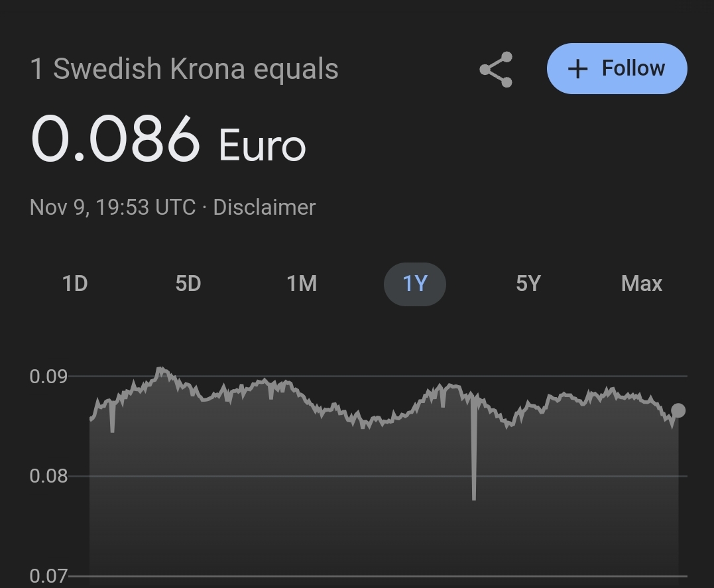Image resolution: width=714 pixels, height=588 pixels.
Task: Show the 1M chart range
Action: click(302, 284)
